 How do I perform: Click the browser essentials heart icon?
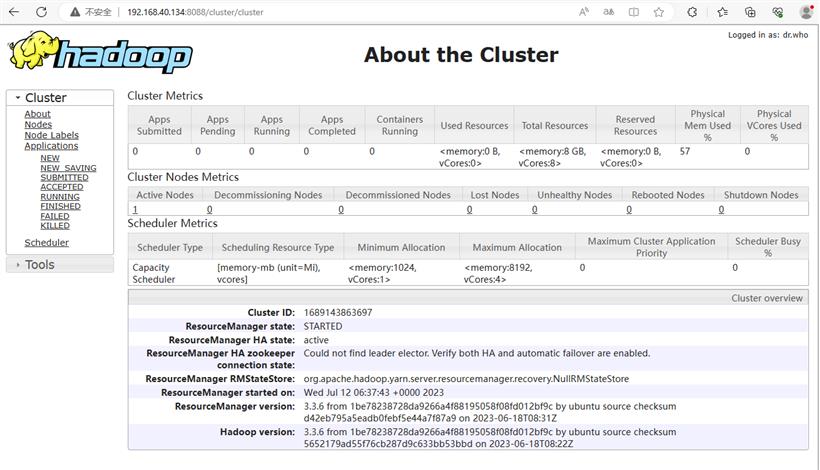[x=778, y=12]
